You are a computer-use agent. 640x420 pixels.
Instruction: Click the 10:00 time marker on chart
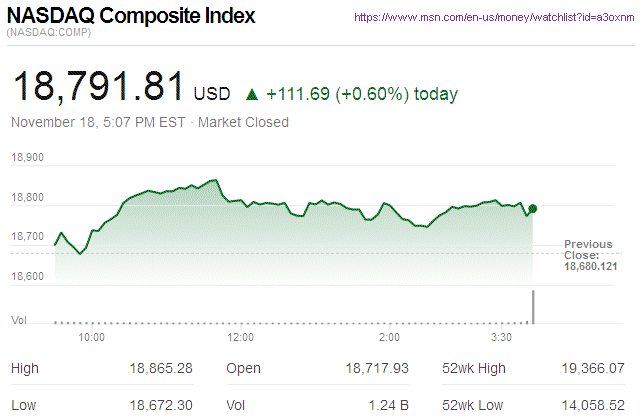coord(92,338)
